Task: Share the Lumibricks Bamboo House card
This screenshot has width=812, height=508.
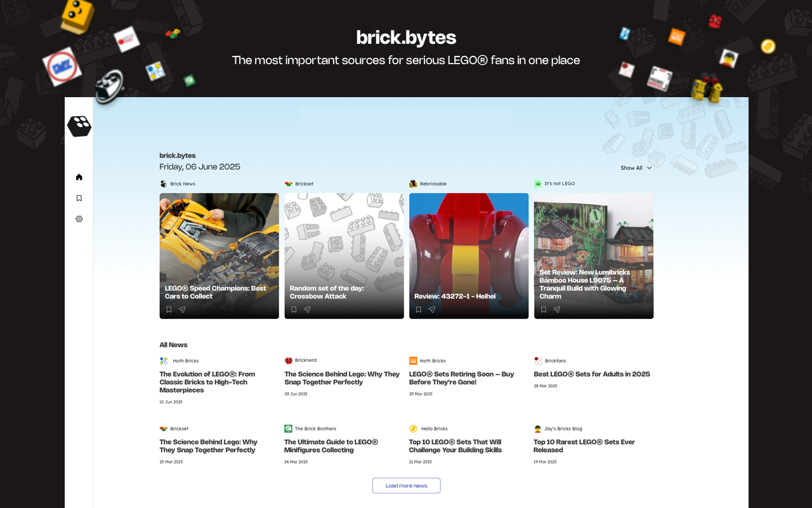Action: click(x=557, y=310)
